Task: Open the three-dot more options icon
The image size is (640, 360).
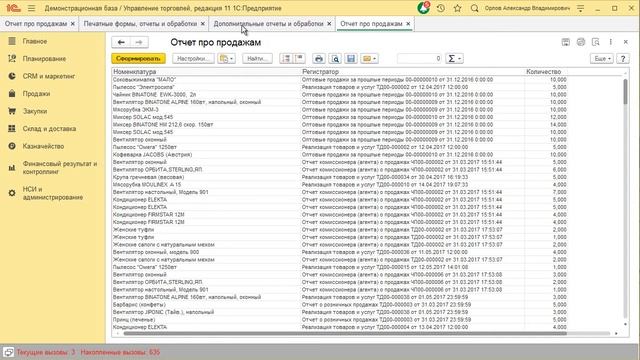Action: click(x=611, y=42)
